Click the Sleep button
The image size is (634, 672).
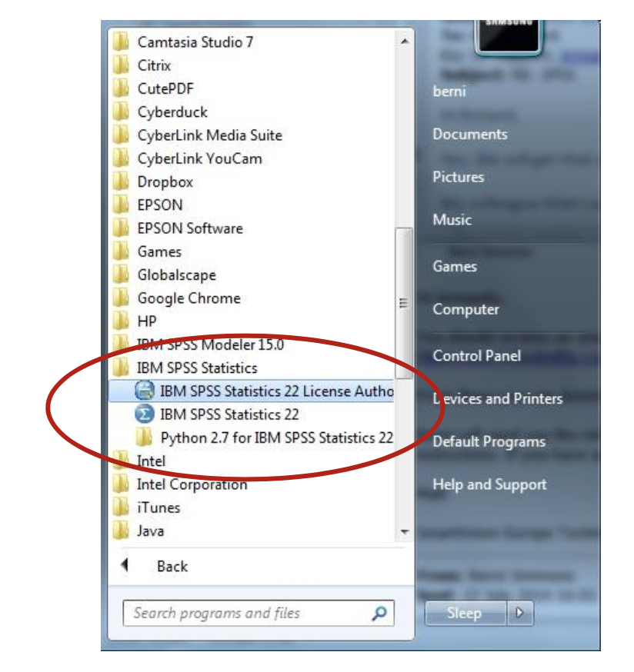(465, 613)
